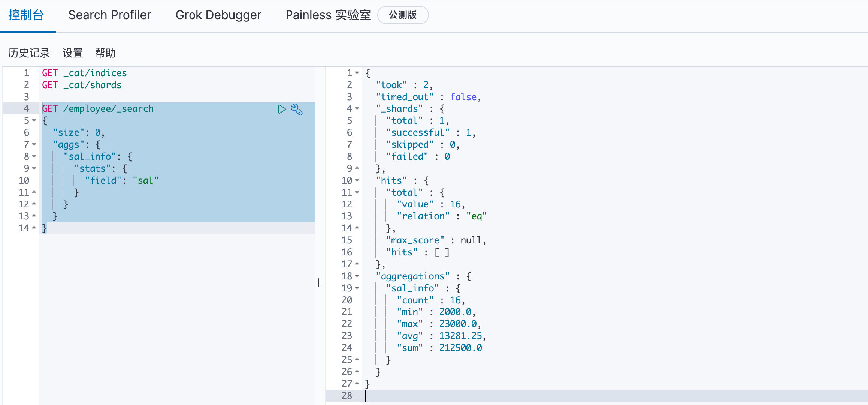Click the "max" : 23000.0 line
868x405 pixels.
click(439, 324)
